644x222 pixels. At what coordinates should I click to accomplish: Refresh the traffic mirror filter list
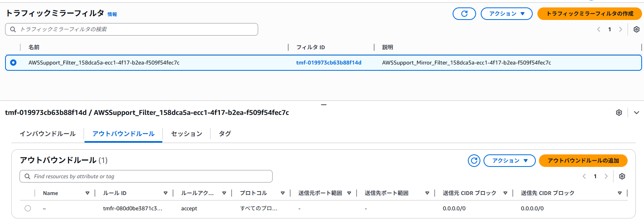464,14
